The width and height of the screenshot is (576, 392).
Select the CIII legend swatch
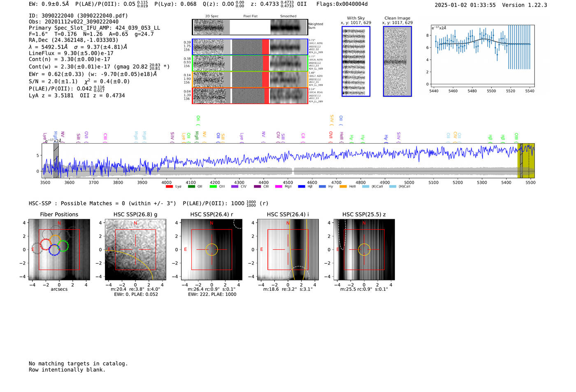pyautogui.click(x=258, y=187)
